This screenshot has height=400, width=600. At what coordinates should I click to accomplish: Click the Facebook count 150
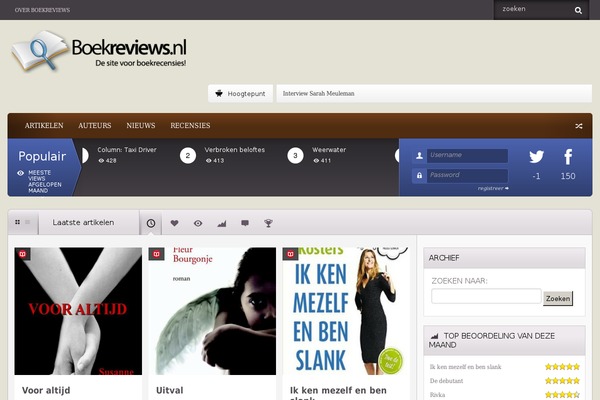point(568,176)
